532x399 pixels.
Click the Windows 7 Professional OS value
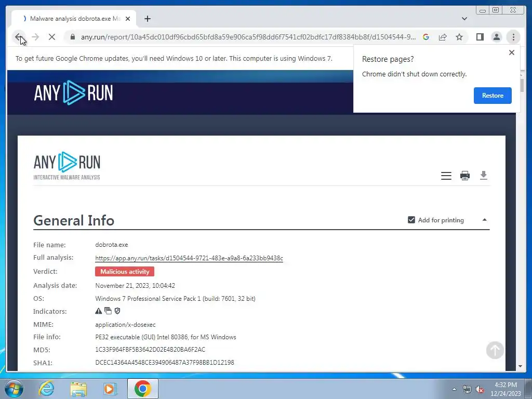tap(175, 299)
